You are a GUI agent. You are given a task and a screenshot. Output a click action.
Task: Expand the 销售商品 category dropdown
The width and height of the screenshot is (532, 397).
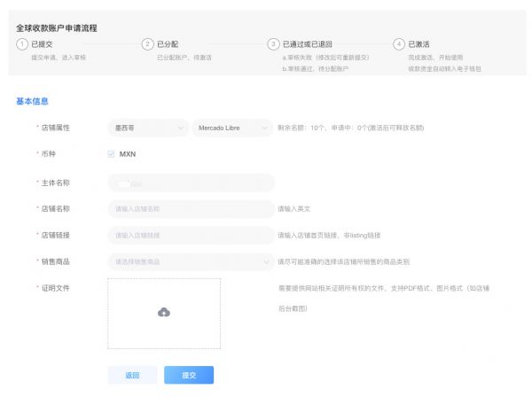191,261
